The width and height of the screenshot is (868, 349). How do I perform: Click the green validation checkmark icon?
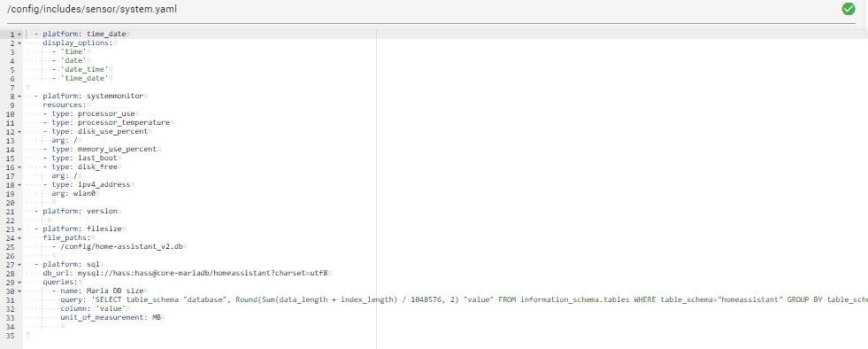click(x=848, y=9)
